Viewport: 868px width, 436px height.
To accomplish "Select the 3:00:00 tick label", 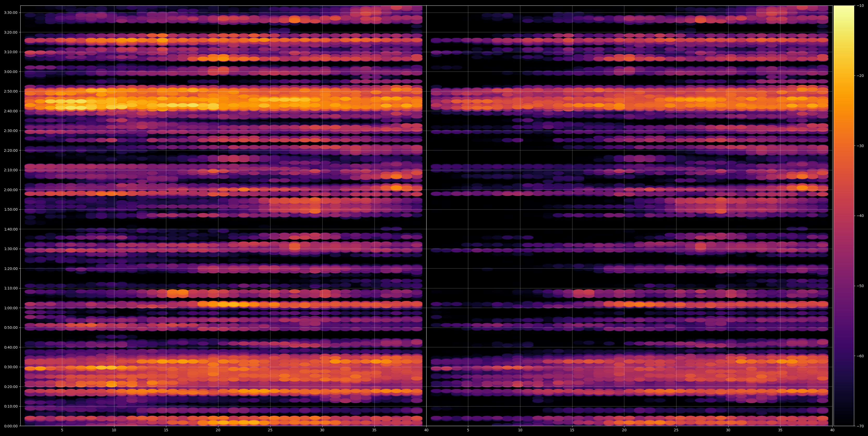I will [x=10, y=72].
